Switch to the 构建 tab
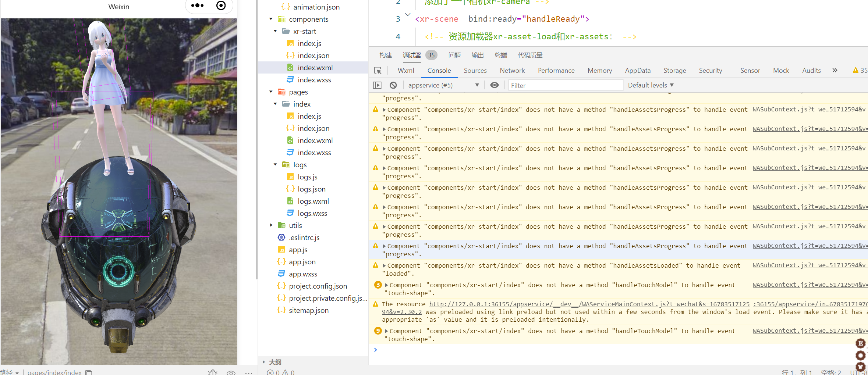The height and width of the screenshot is (375, 868). pos(386,55)
